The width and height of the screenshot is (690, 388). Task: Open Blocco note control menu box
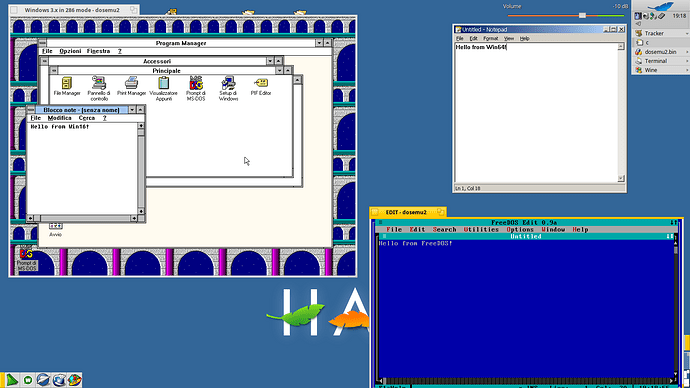[x=31, y=110]
